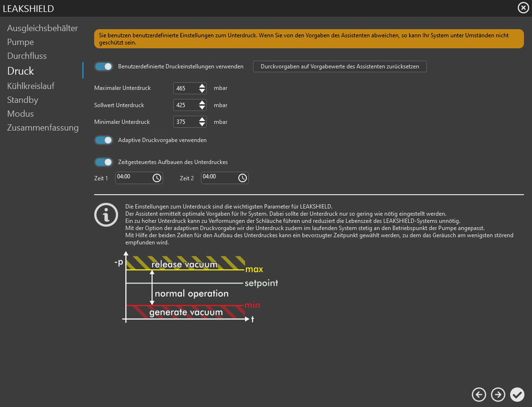Image resolution: width=532 pixels, height=407 pixels.
Task: Toggle Adaptive Druckvorgabe verwenden switch
Action: tap(103, 140)
